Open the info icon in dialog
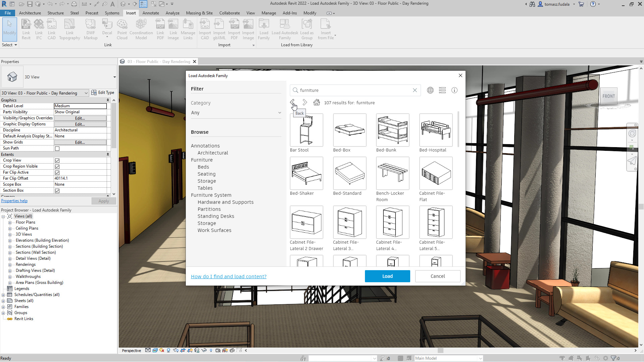The height and width of the screenshot is (362, 644). [454, 90]
